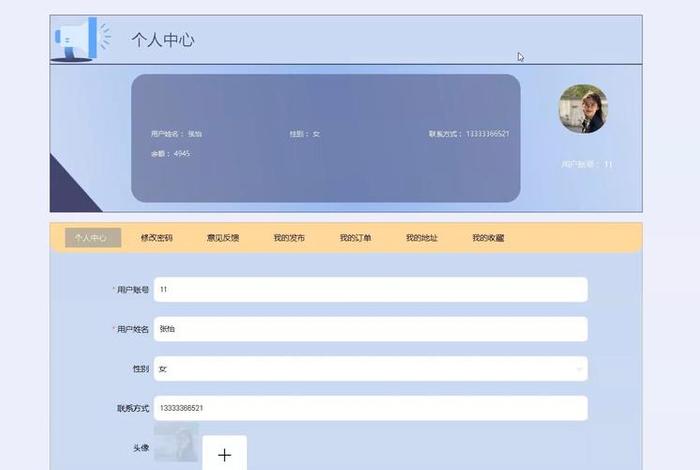Expand the 性别 dropdown
Image resolution: width=700 pixels, height=470 pixels.
[x=371, y=369]
